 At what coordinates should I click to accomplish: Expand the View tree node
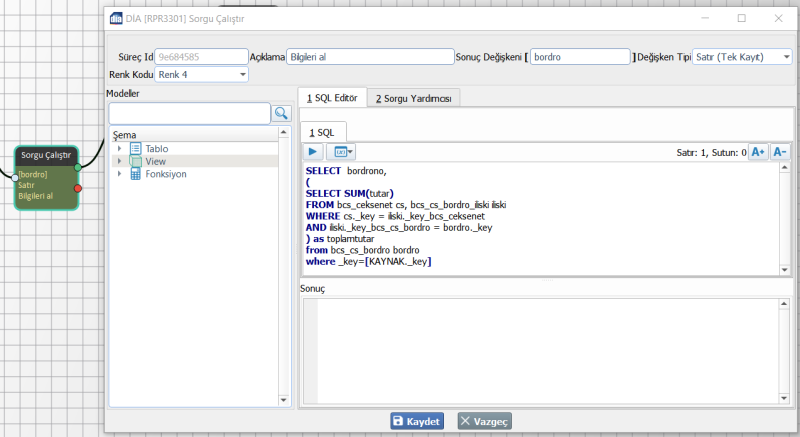click(x=119, y=161)
